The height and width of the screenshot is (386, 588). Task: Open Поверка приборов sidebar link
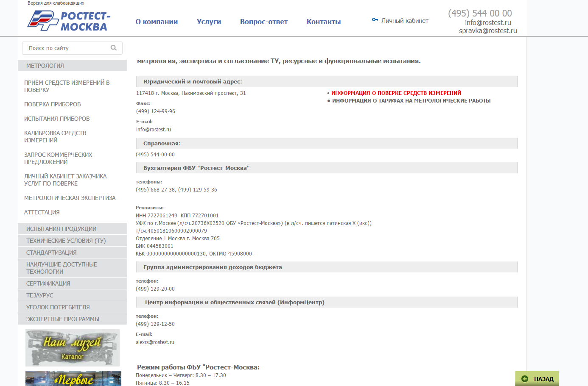pos(53,104)
